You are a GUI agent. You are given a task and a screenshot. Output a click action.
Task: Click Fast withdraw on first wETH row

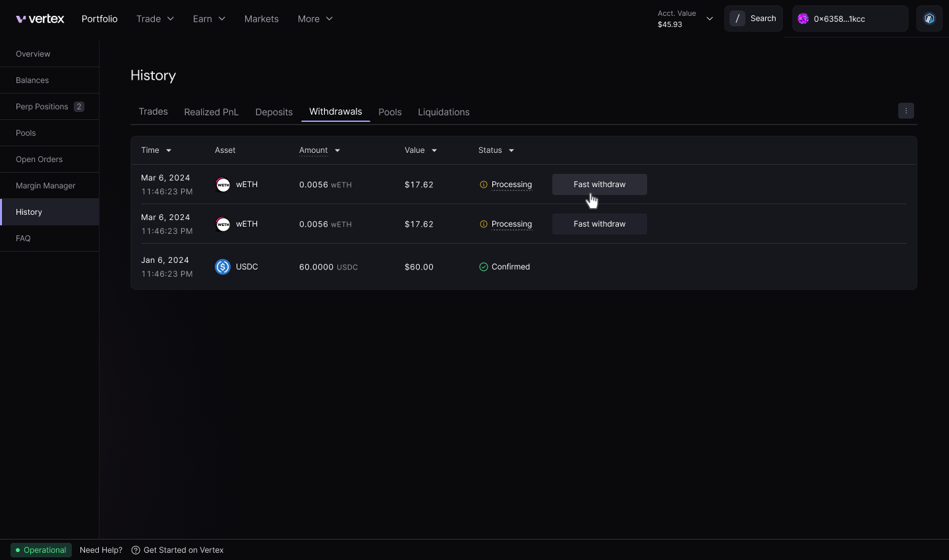pos(599,184)
